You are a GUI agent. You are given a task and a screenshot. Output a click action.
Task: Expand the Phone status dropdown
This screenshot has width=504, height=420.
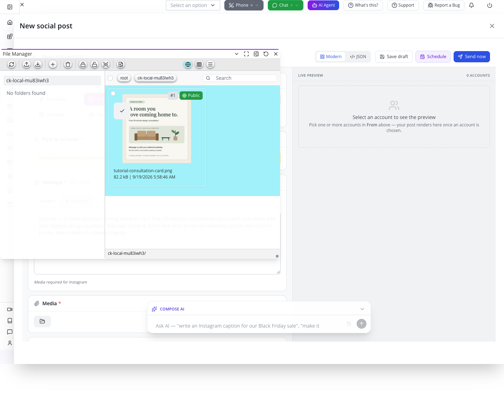[257, 5]
